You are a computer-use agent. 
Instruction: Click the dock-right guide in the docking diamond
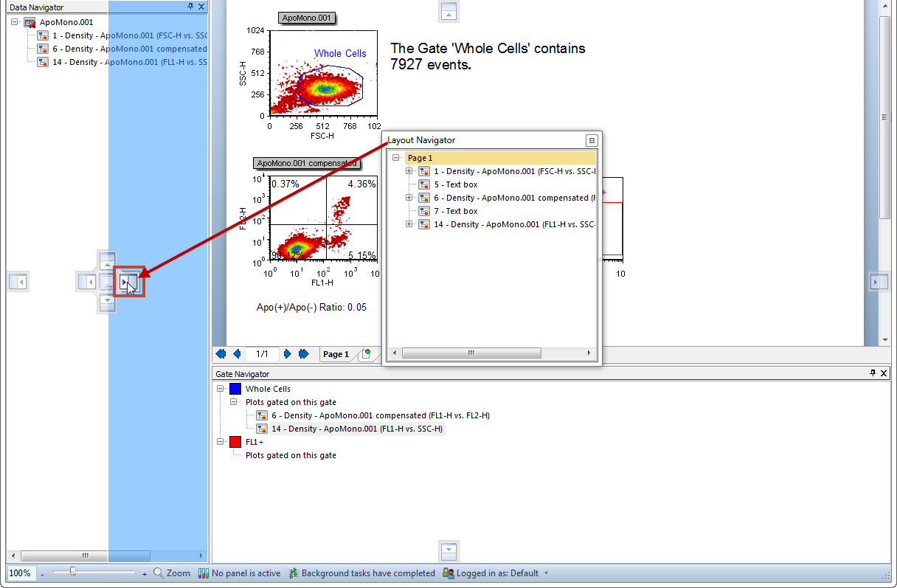(x=128, y=281)
